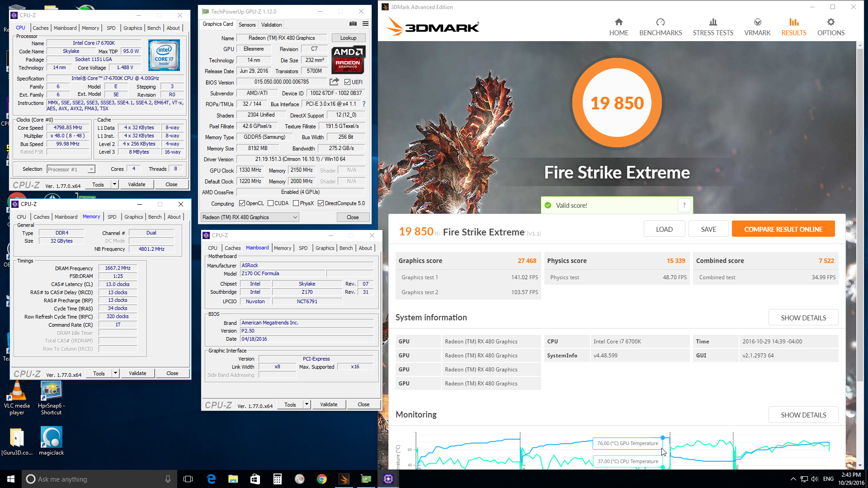Click the Intel Core i7 logo in CPU-Z

click(x=164, y=55)
